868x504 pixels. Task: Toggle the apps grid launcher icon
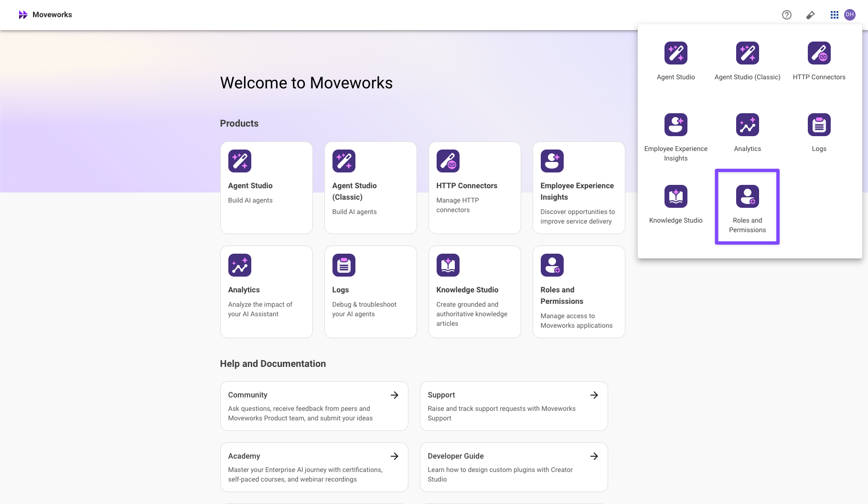[x=835, y=15]
